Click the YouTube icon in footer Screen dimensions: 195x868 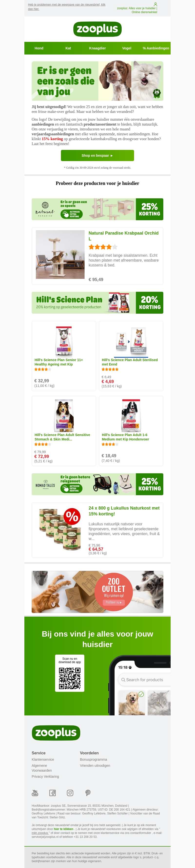tap(35, 793)
